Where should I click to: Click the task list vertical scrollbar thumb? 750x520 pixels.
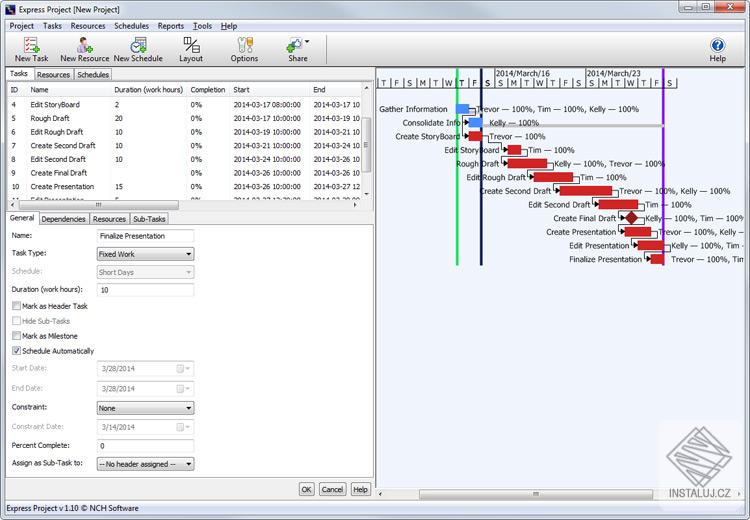pyautogui.click(x=367, y=144)
